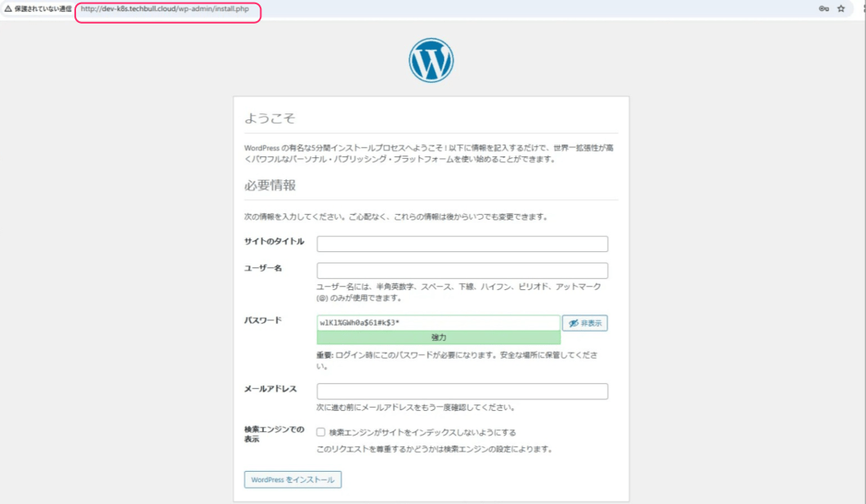The height and width of the screenshot is (504, 866).
Task: Hide the password with 非表示 button
Action: pyautogui.click(x=585, y=323)
